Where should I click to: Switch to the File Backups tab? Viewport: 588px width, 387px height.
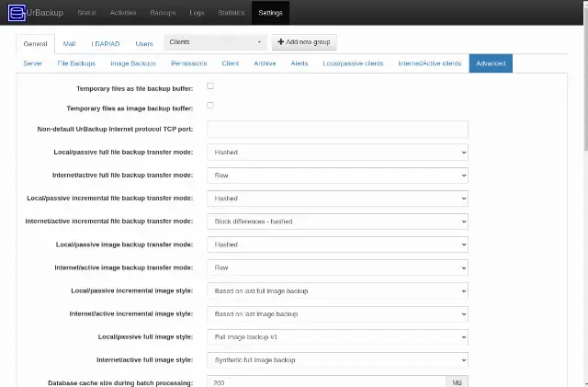coord(76,63)
